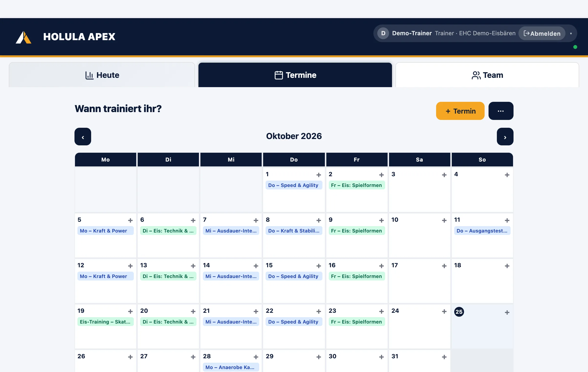Add an event on October 29

(x=318, y=357)
